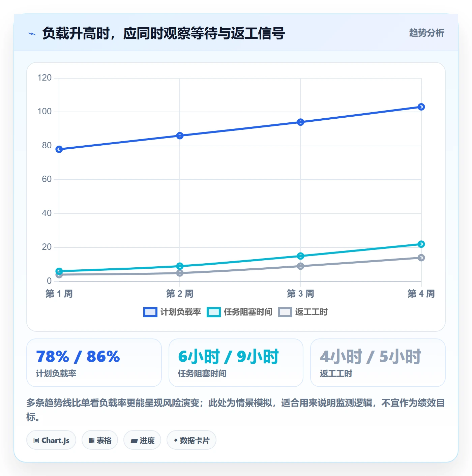
Task: Click the 6小时 / 9小时 data card value
Action: (228, 357)
